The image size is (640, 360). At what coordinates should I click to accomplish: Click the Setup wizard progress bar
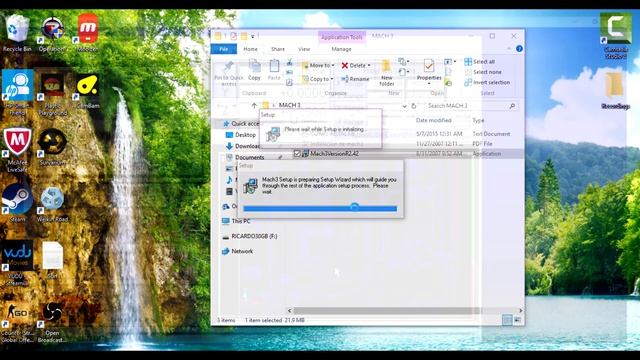tap(320, 208)
